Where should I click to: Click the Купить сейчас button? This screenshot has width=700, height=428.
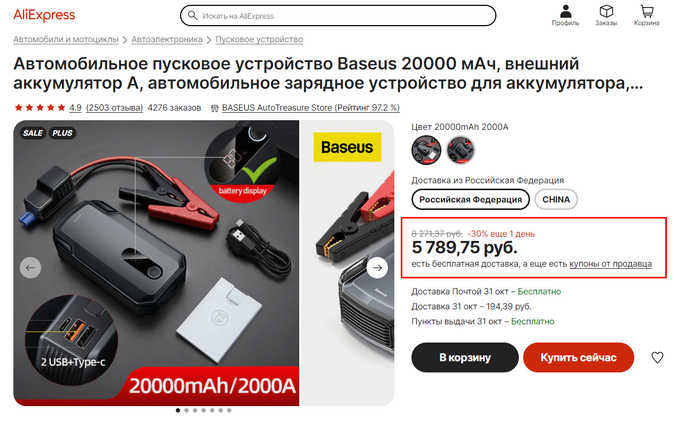579,357
